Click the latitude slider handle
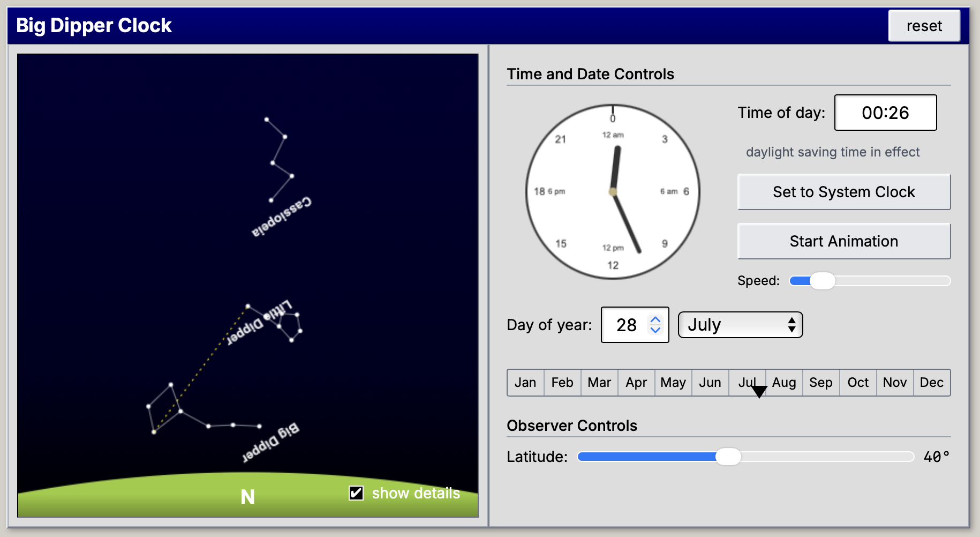 click(x=728, y=457)
